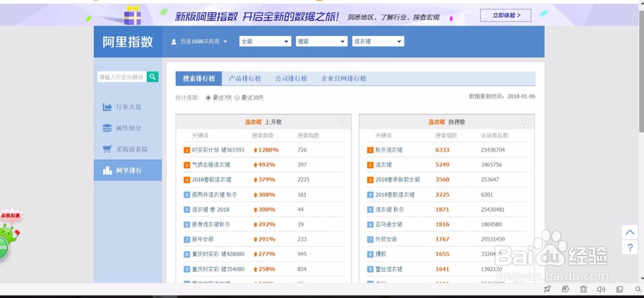This screenshot has height=298, width=644.
Task: Open keyword 新年女装
Action: (203, 239)
